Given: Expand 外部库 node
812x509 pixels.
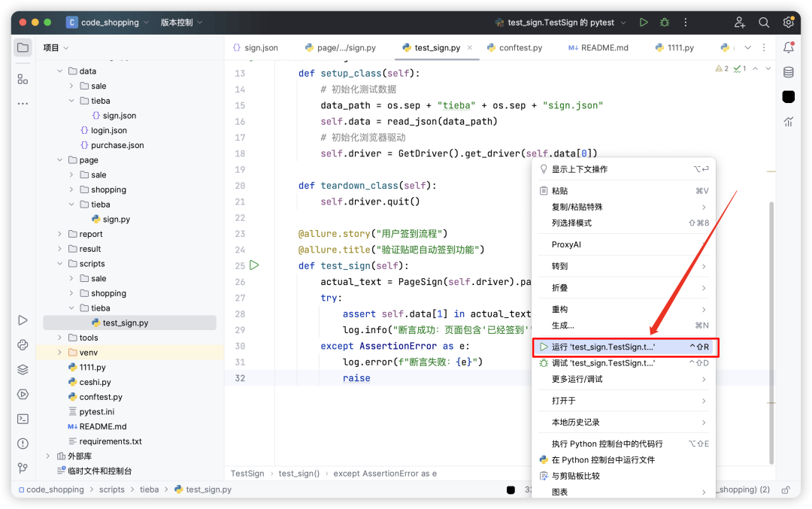Looking at the screenshot, I should tap(48, 456).
